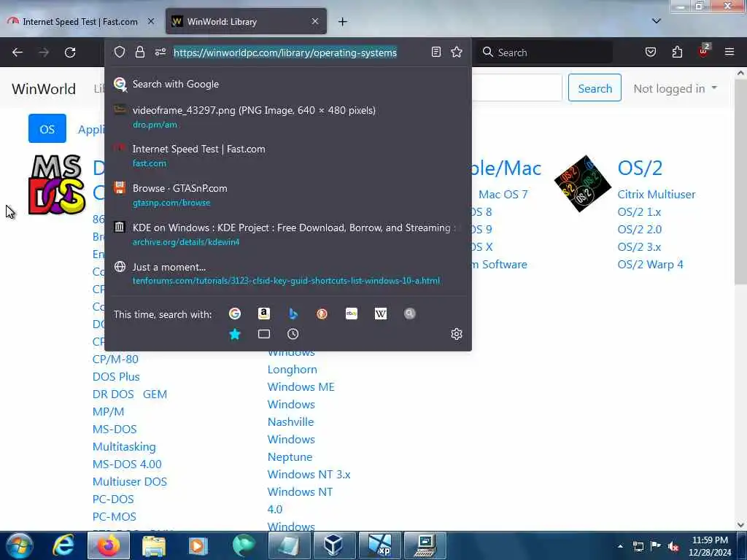The height and width of the screenshot is (560, 747).
Task: Select Just a moment tenforums suggestion
Action: 287,273
